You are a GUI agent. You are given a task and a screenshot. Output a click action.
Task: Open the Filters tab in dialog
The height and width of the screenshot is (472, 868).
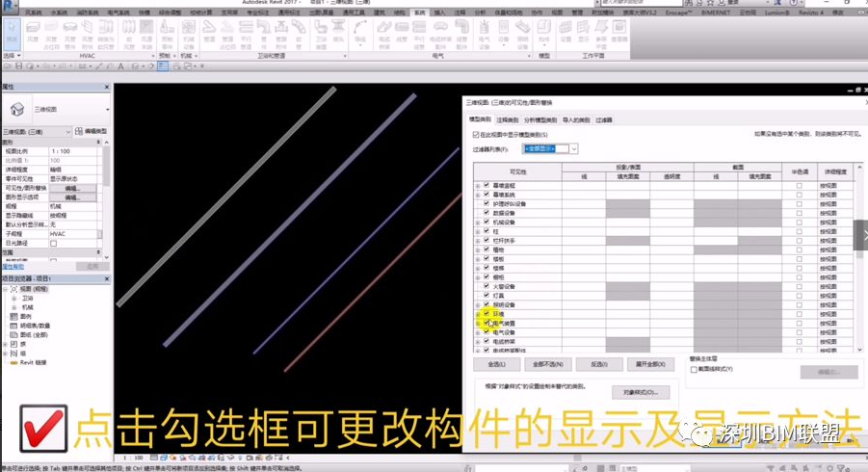point(603,120)
